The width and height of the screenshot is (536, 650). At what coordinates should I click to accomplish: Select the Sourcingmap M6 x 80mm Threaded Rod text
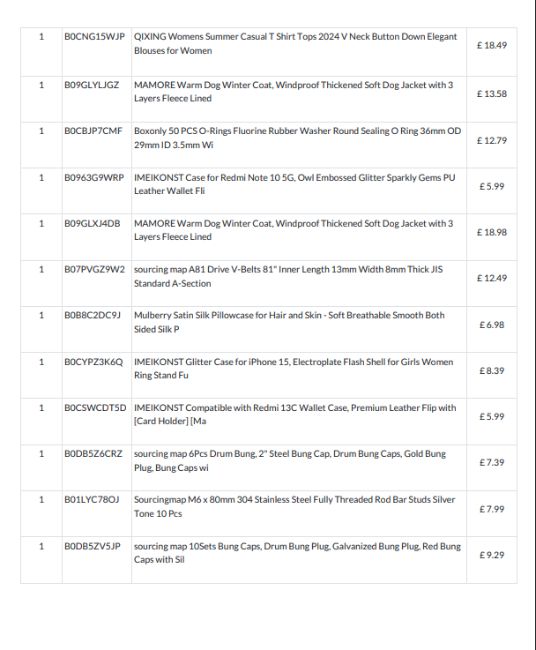[294, 507]
